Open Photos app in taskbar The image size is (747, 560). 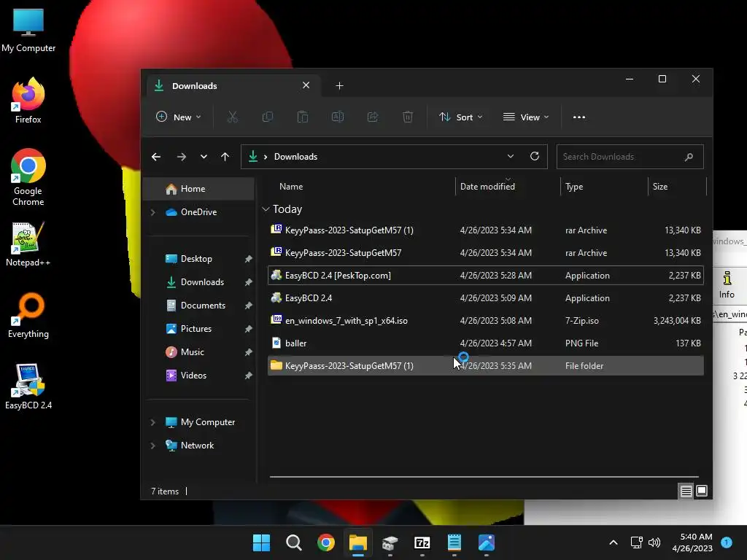[487, 542]
